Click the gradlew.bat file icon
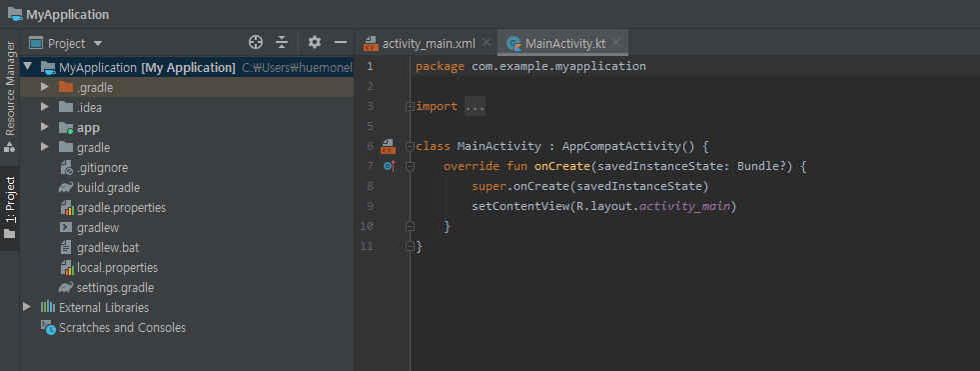This screenshot has width=980, height=371. point(66,248)
